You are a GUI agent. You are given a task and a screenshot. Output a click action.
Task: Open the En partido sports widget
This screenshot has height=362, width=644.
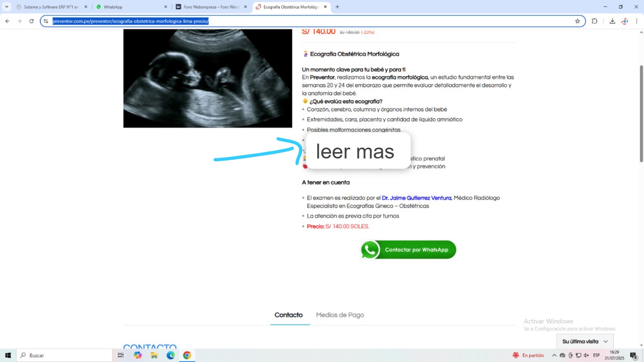point(528,355)
